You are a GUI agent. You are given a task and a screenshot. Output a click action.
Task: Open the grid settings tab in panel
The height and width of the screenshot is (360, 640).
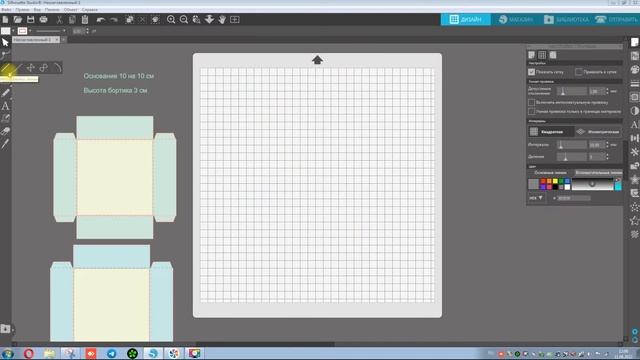tap(542, 55)
